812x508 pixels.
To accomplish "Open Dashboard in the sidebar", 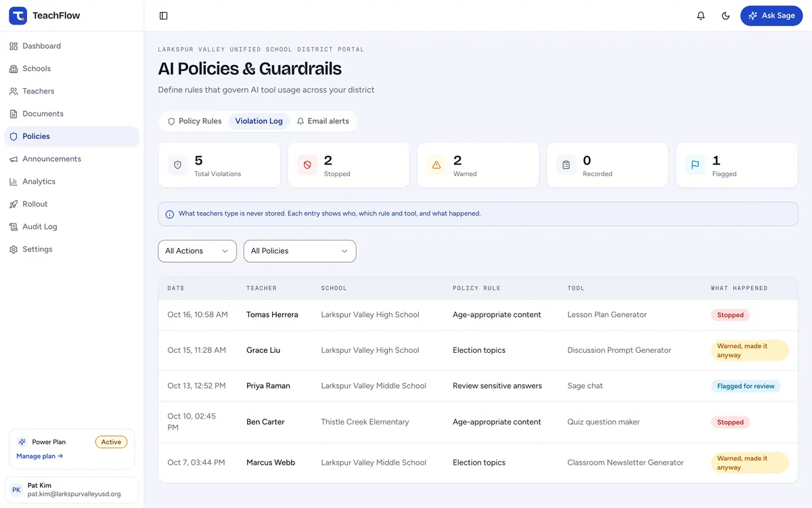I will 72,46.
